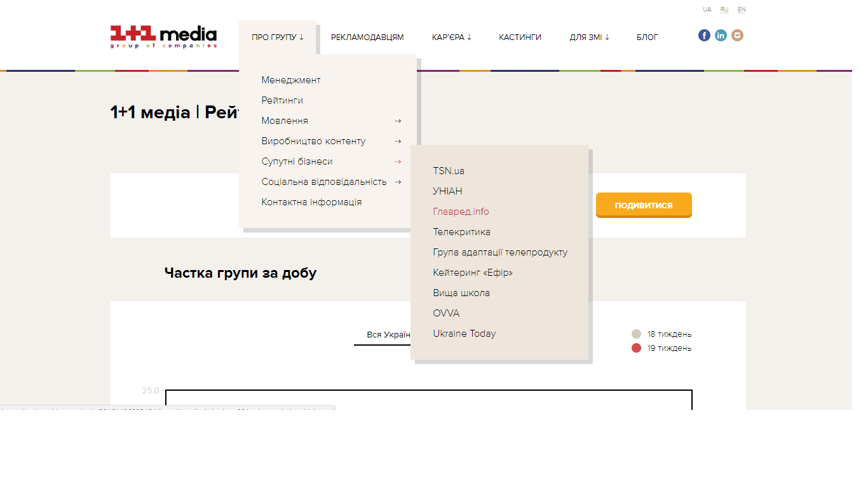The width and height of the screenshot is (868, 488).
Task: Open Група адаптації телепродукту submenu item
Action: point(500,252)
